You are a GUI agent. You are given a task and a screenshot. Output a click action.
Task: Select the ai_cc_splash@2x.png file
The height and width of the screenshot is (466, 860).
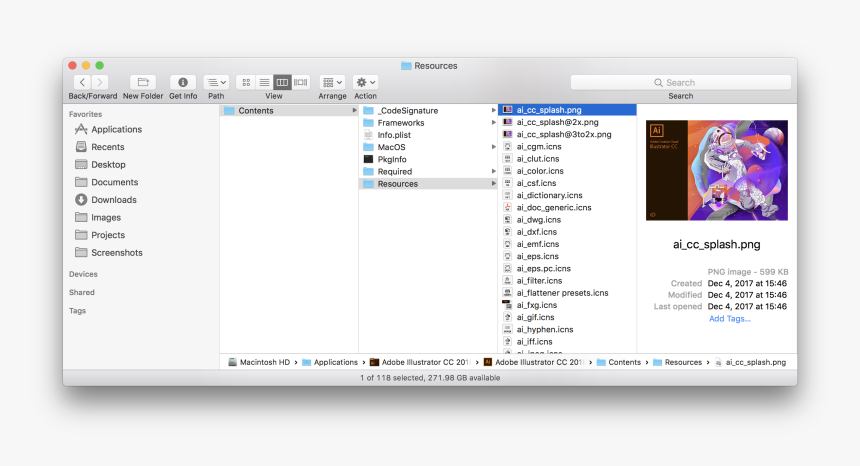pyautogui.click(x=567, y=122)
